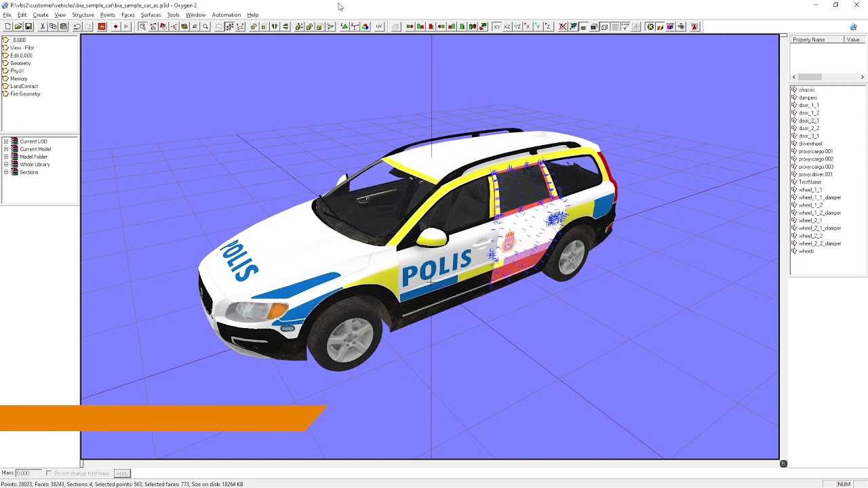Switch to the XZ view plane button
Viewport: 868px width, 488px height.
point(507,26)
